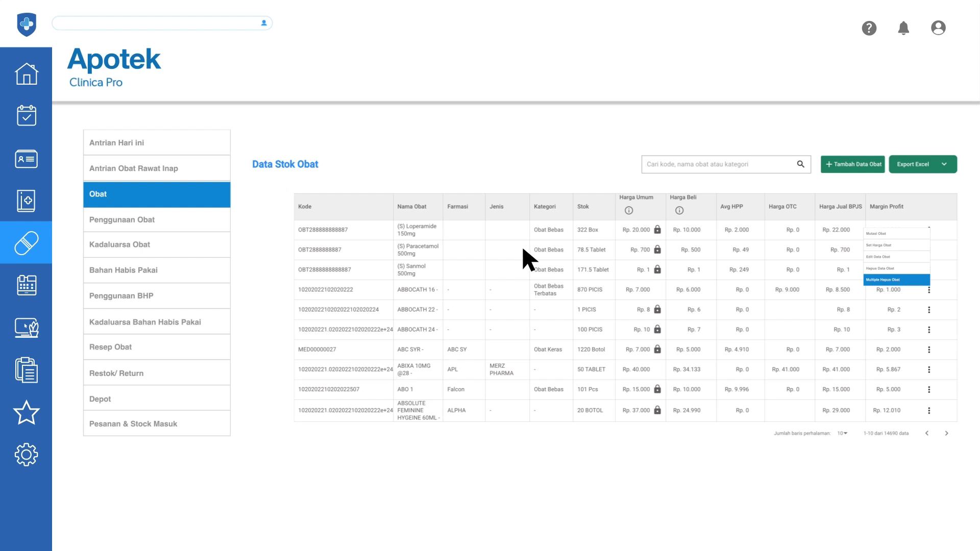Select Kadaluarsa Obat in side menu

(x=156, y=244)
